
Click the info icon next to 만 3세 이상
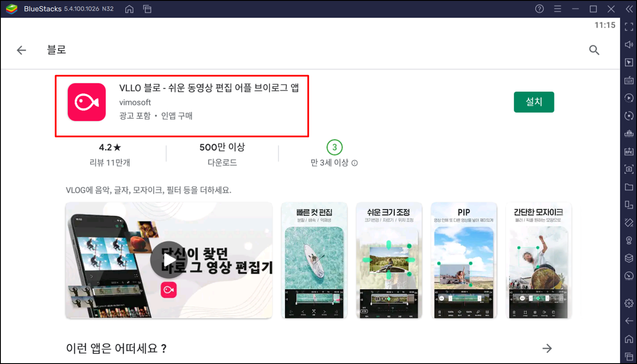[x=354, y=163]
